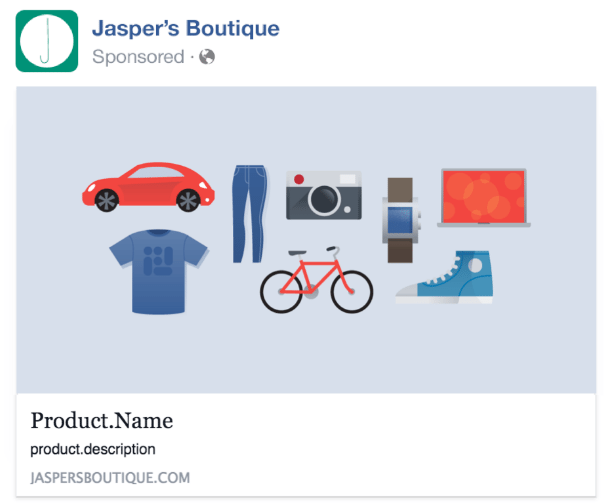Click the product.description text
Viewport: 604px width, 504px height.
coord(93,449)
